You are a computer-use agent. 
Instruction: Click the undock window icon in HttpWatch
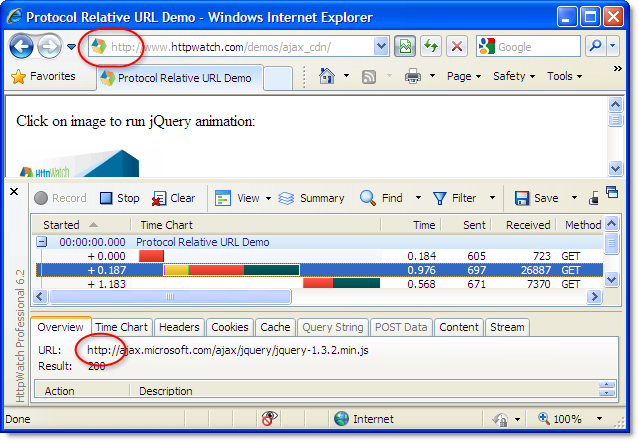pos(612,191)
